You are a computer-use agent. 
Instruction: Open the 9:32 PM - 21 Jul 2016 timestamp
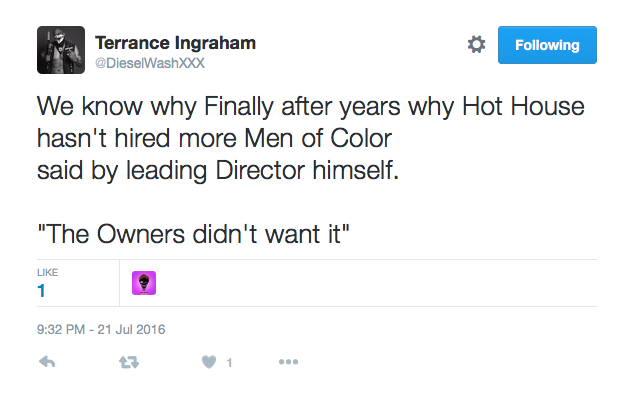coord(101,330)
